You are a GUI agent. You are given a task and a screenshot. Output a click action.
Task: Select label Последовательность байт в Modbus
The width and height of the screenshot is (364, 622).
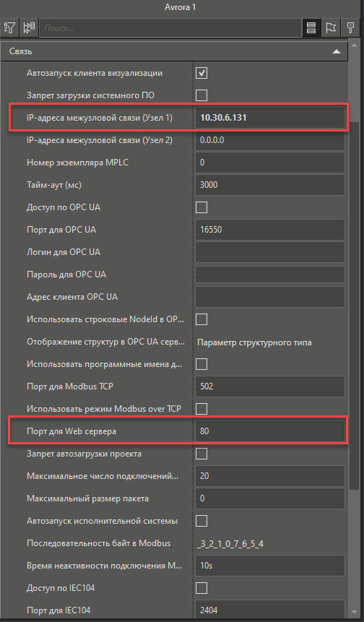point(99,543)
